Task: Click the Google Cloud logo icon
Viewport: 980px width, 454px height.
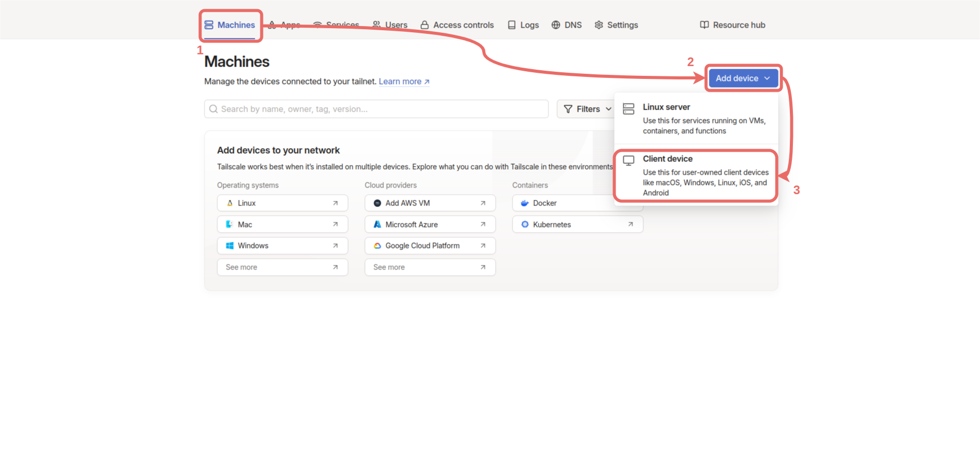Action: click(x=377, y=246)
